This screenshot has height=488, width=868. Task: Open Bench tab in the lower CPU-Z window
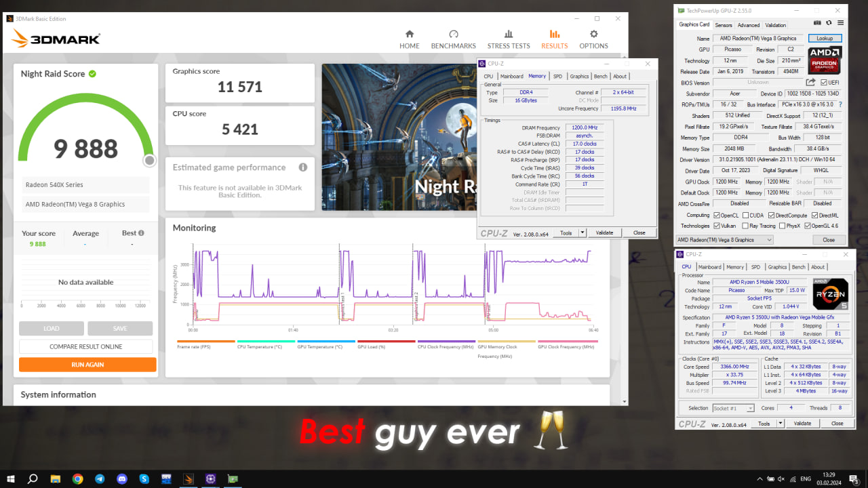(x=799, y=267)
